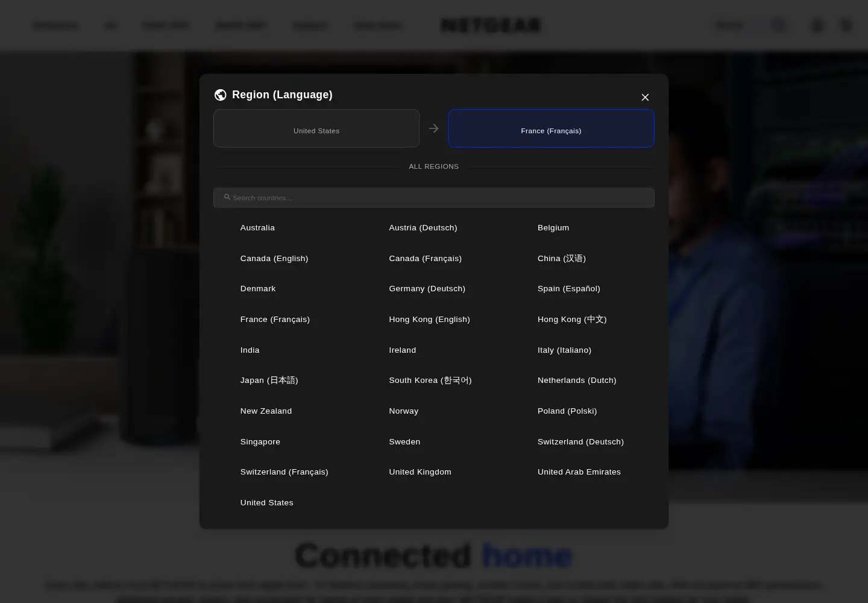Image resolution: width=868 pixels, height=603 pixels.
Task: Choose France (Français) in the list
Action: 275,320
